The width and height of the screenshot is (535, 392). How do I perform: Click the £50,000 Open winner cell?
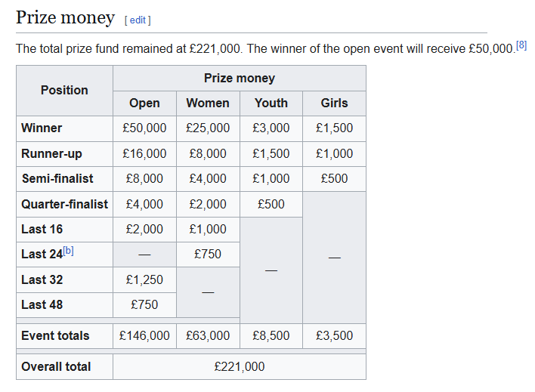click(144, 128)
